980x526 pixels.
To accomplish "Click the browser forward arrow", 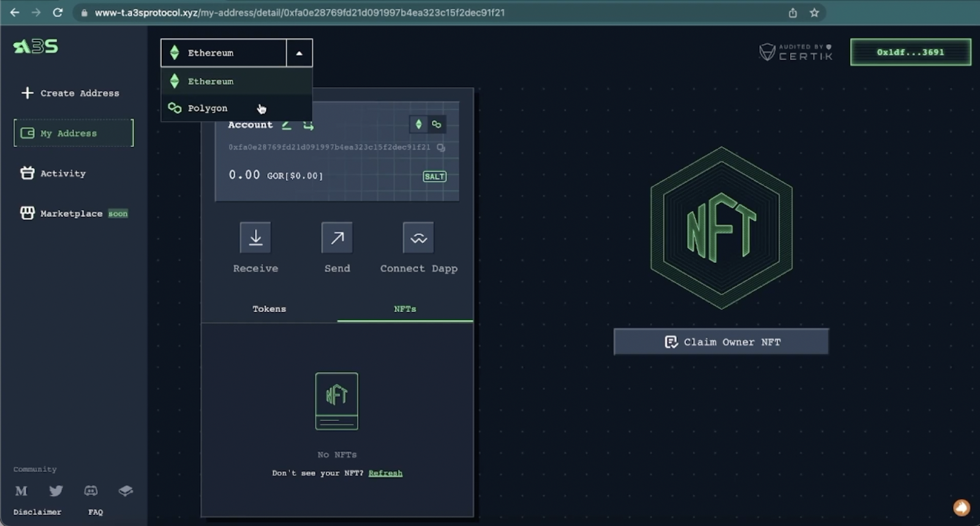I will click(x=36, y=12).
